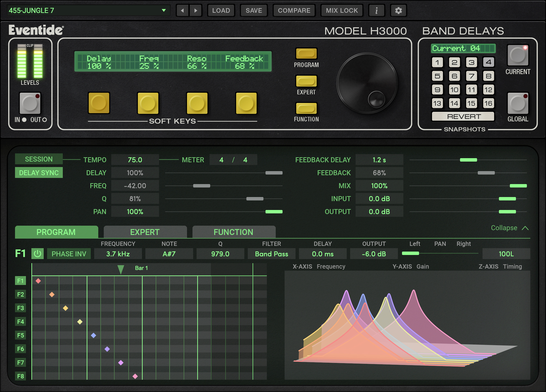Toggle the F1 band power button
Image resolution: width=546 pixels, height=392 pixels.
[x=37, y=254]
